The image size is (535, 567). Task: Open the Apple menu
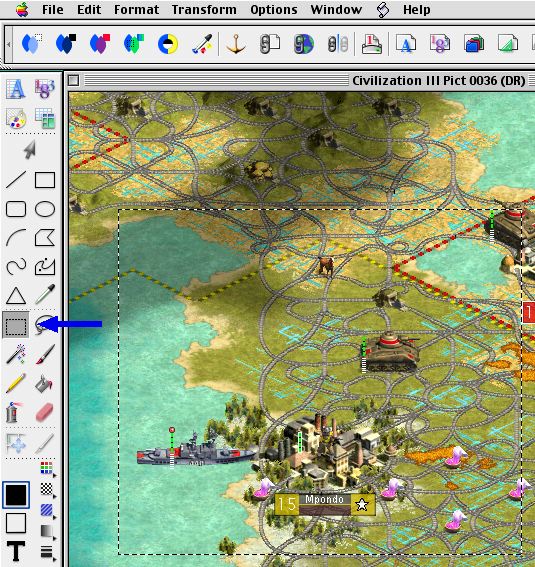click(x=22, y=9)
